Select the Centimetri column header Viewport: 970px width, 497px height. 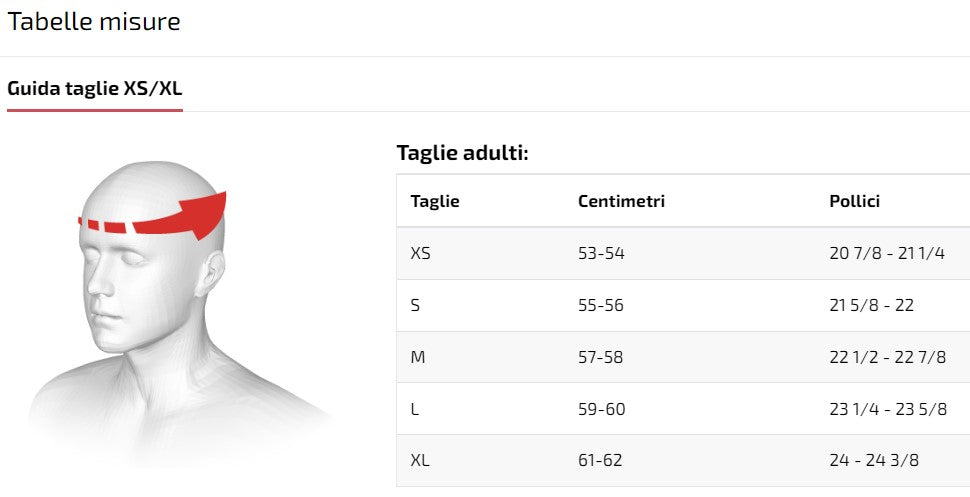coord(621,201)
